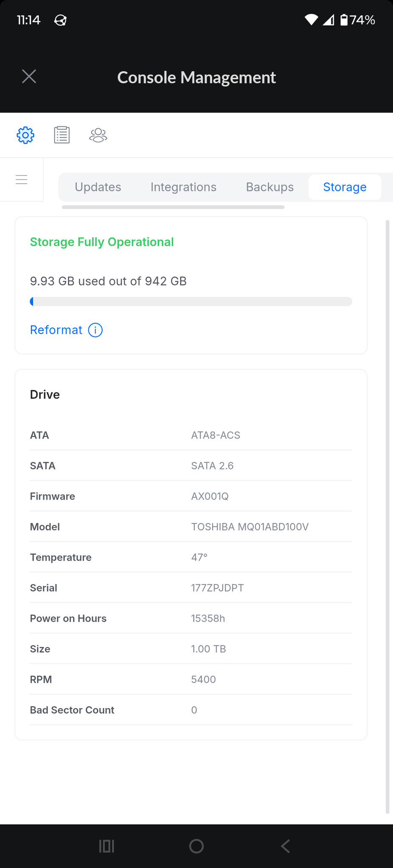Open the settings gear icon
This screenshot has width=393, height=868.
(25, 135)
